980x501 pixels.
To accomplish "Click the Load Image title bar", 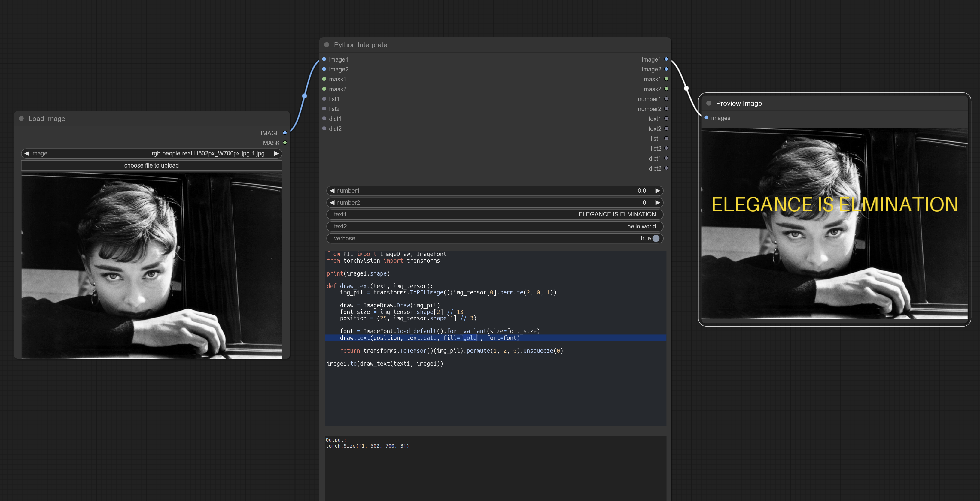I will tap(151, 119).
